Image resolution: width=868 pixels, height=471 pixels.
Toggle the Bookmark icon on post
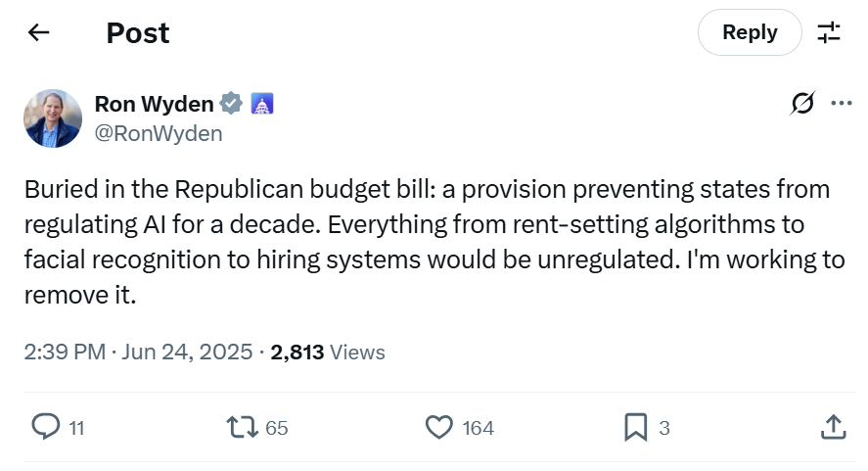[636, 427]
